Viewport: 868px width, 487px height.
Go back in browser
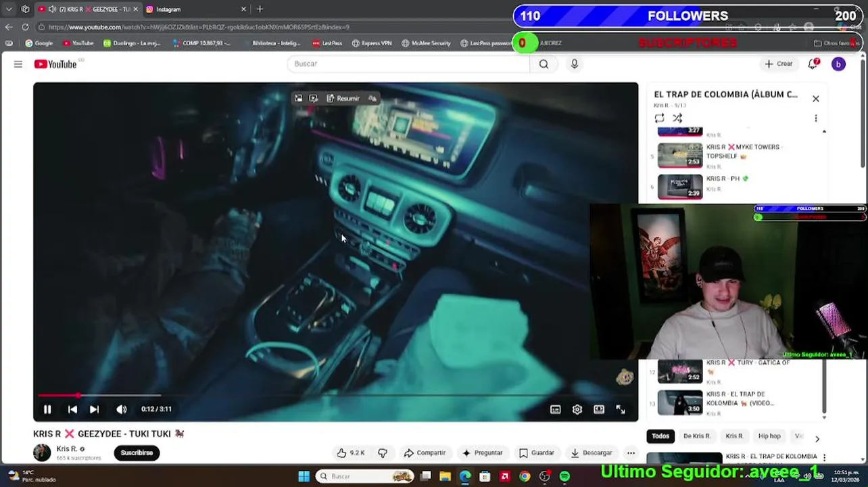(8, 27)
